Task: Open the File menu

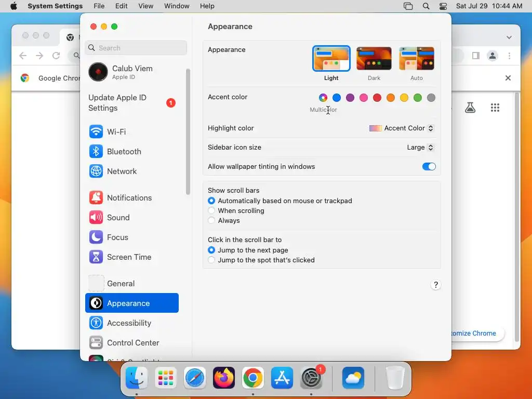Action: click(99, 6)
